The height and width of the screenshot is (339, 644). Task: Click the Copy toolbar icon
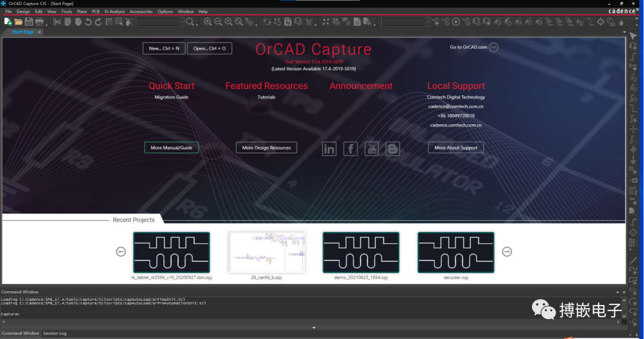[x=68, y=21]
